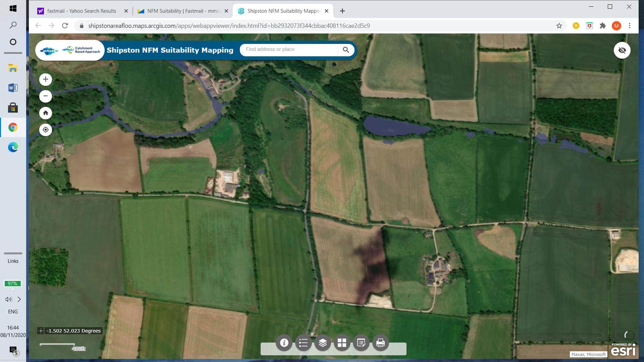Bookmark this page with the star icon
644x362 pixels.
[559, 26]
